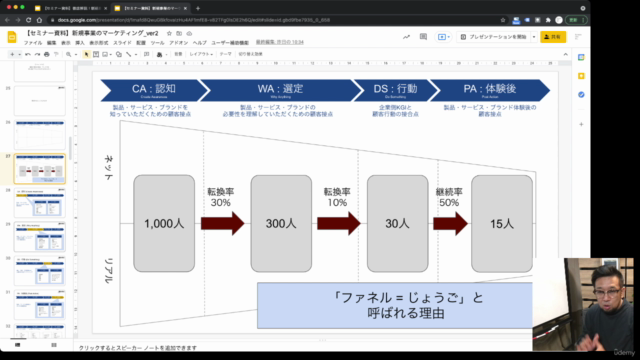The width and height of the screenshot is (640, 360).
Task: Open the Google Slides home icon
Action: coord(12,37)
